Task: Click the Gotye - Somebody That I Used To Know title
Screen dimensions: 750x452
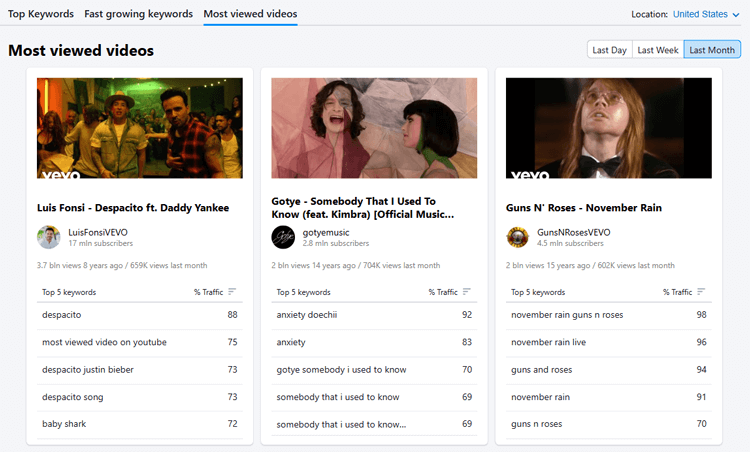Action: pyautogui.click(x=363, y=208)
